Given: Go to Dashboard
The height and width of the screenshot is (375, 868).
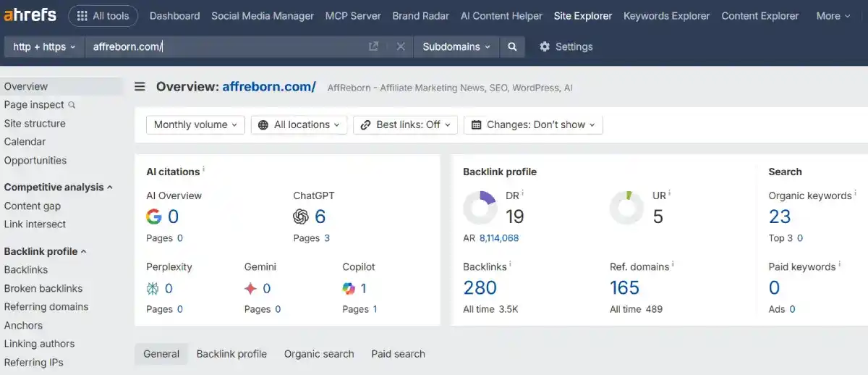Looking at the screenshot, I should pyautogui.click(x=174, y=16).
